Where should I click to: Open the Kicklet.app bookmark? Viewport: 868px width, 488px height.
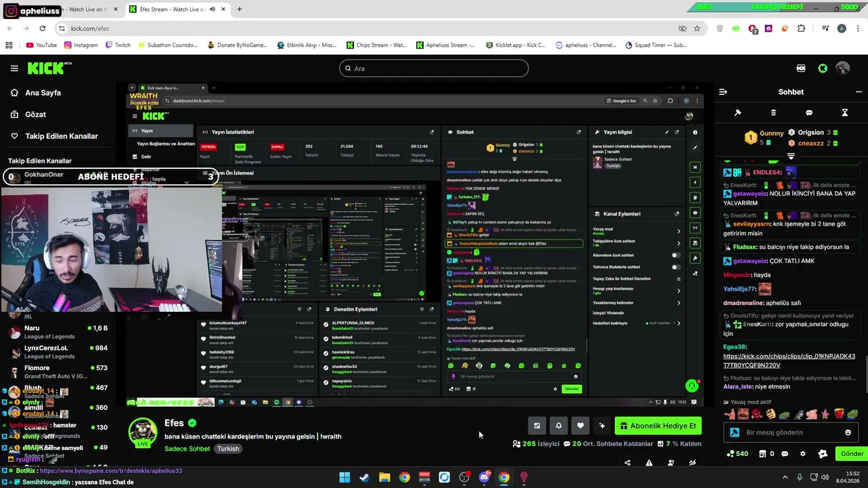click(515, 45)
